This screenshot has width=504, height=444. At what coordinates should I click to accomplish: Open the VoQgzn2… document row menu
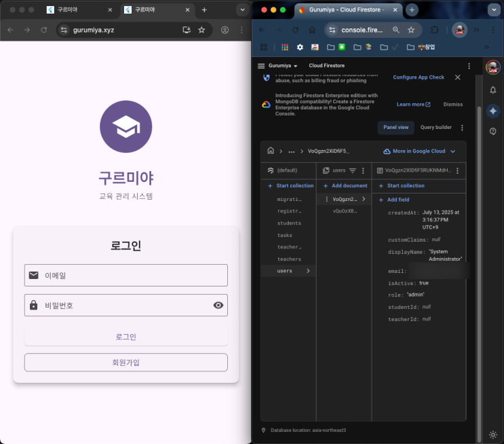point(326,199)
